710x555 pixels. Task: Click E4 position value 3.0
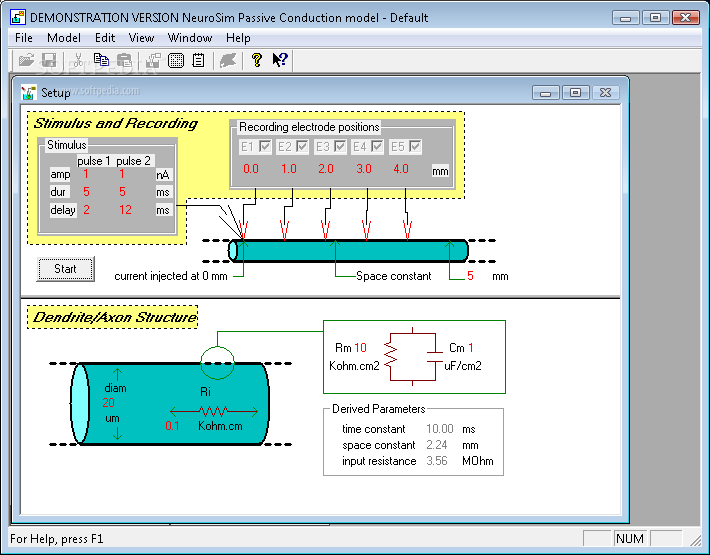[x=364, y=169]
